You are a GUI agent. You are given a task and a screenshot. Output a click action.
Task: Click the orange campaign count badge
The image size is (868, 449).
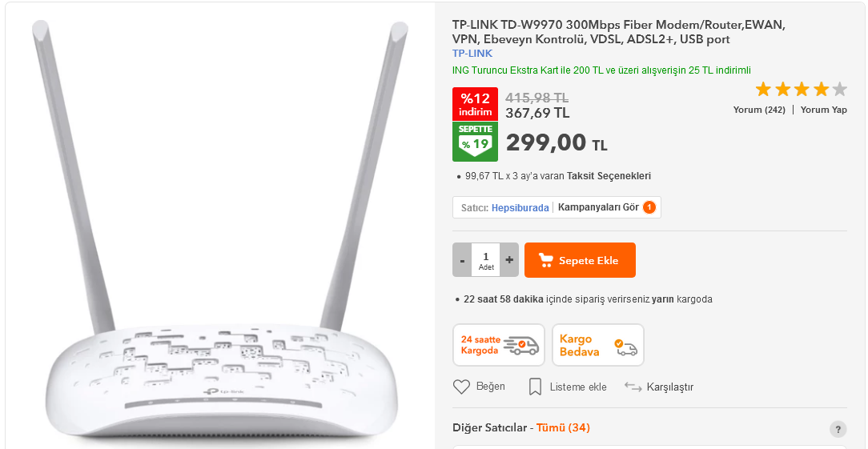coord(649,207)
